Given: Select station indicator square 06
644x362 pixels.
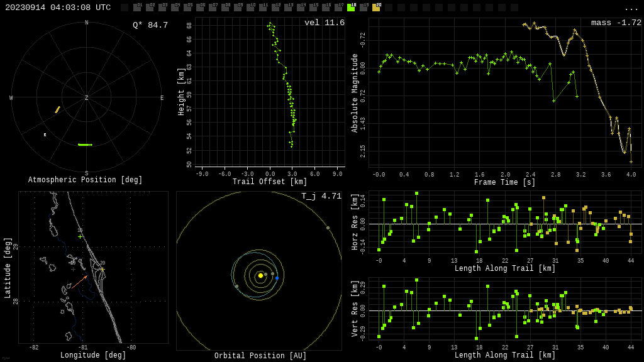Looking at the screenshot, I should click(x=200, y=8).
